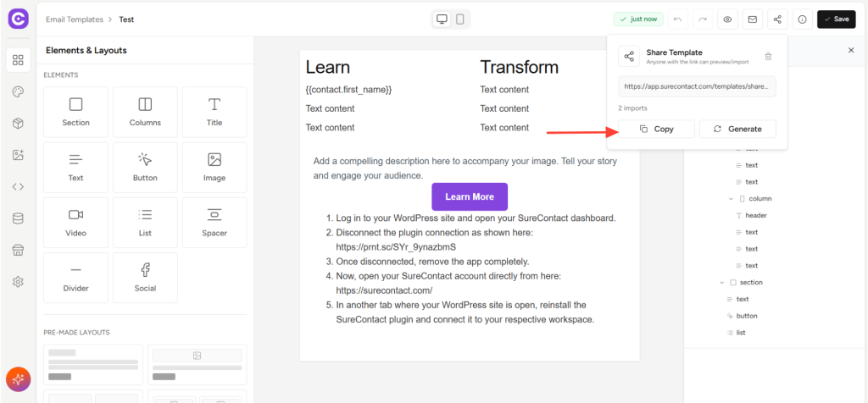
Task: Select the Social element tile
Action: (x=145, y=278)
